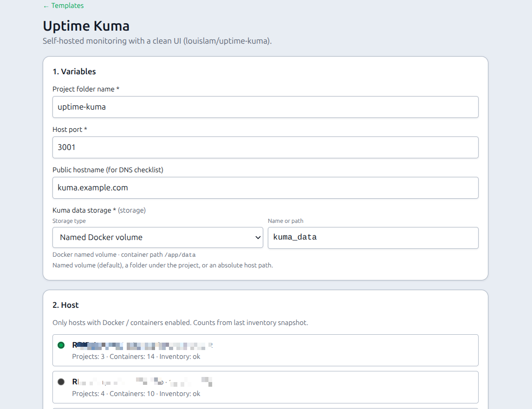Click the 'Named volume (default)' help text
The height and width of the screenshot is (409, 532).
pos(162,265)
